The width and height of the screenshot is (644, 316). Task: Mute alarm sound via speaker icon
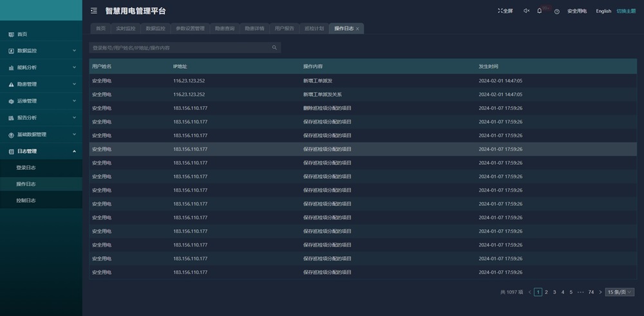[x=526, y=11]
